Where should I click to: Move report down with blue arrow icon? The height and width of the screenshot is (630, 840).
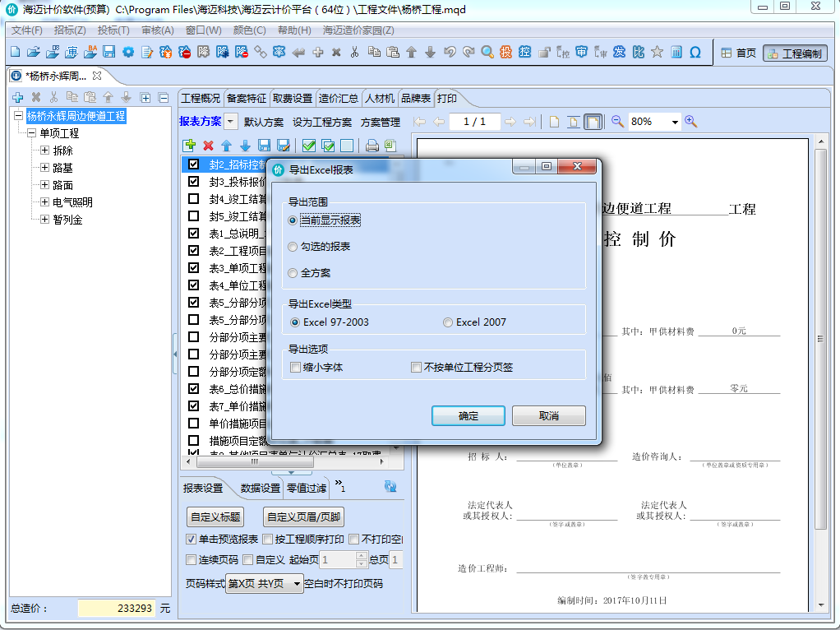[246, 146]
